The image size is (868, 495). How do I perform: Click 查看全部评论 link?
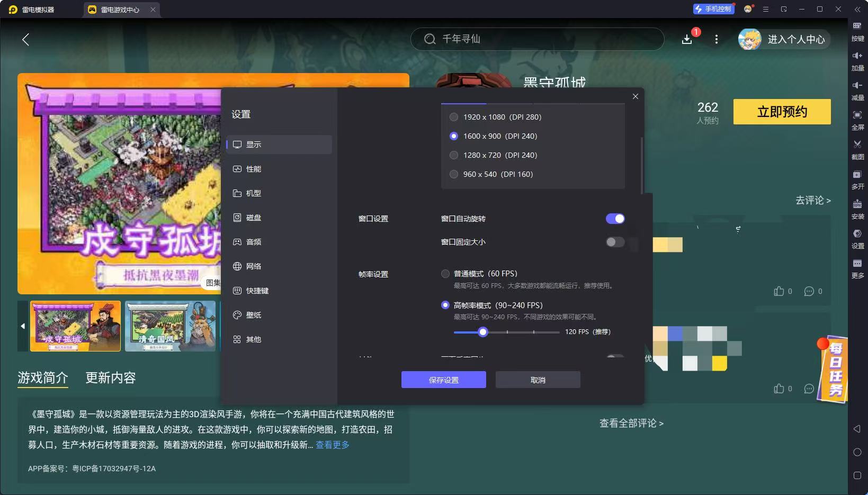point(631,423)
